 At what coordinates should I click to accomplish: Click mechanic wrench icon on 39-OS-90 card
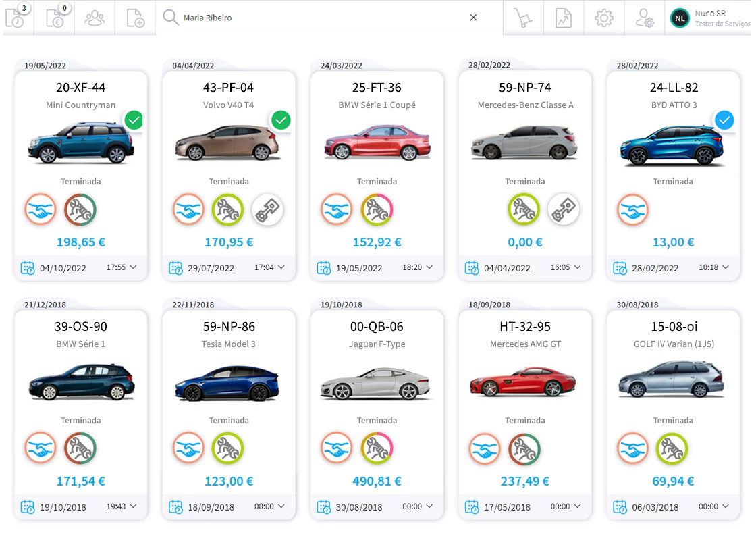click(x=80, y=448)
